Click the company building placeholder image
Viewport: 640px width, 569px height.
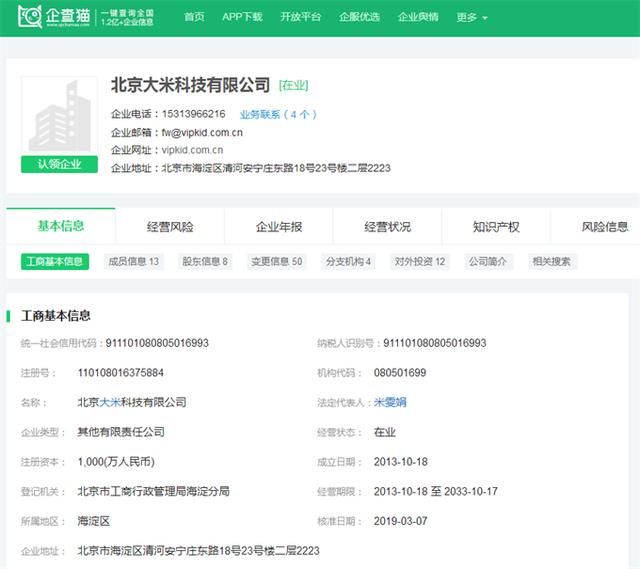(x=60, y=115)
